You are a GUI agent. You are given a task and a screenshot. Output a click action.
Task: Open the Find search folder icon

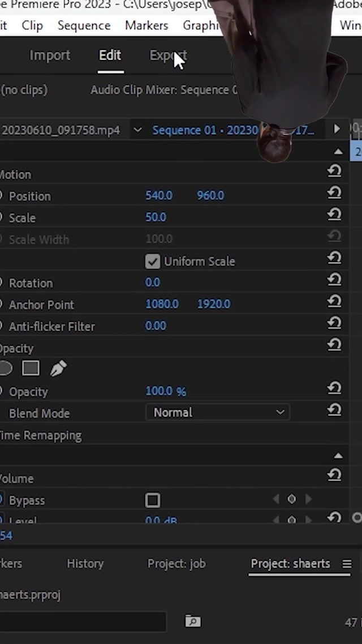coord(193,622)
